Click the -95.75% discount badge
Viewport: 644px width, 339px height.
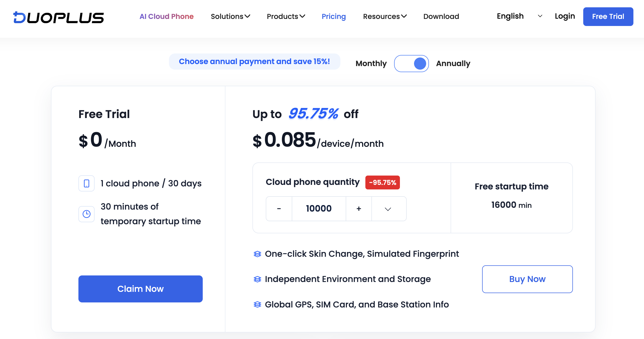(383, 182)
